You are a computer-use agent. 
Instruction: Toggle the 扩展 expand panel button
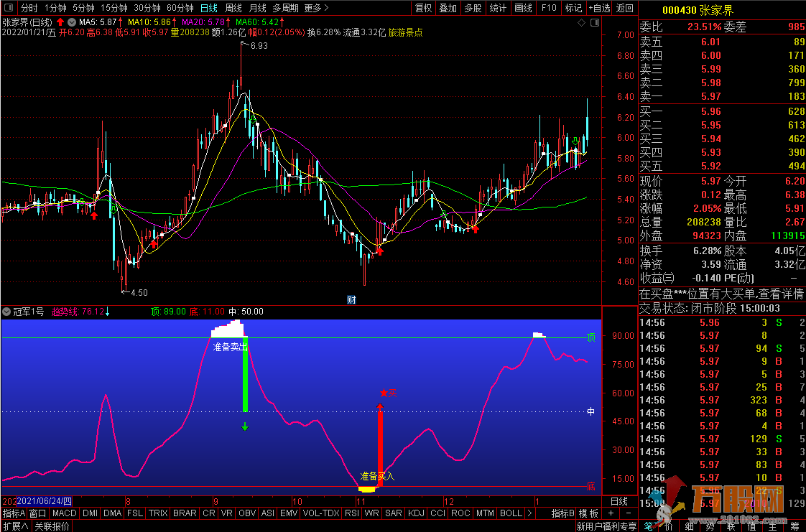tap(15, 526)
